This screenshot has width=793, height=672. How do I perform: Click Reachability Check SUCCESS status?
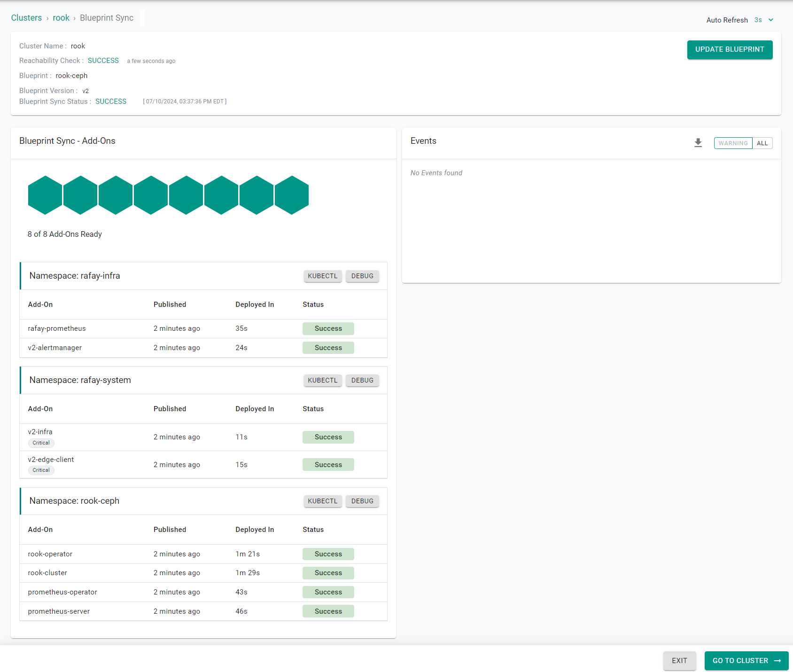point(103,61)
